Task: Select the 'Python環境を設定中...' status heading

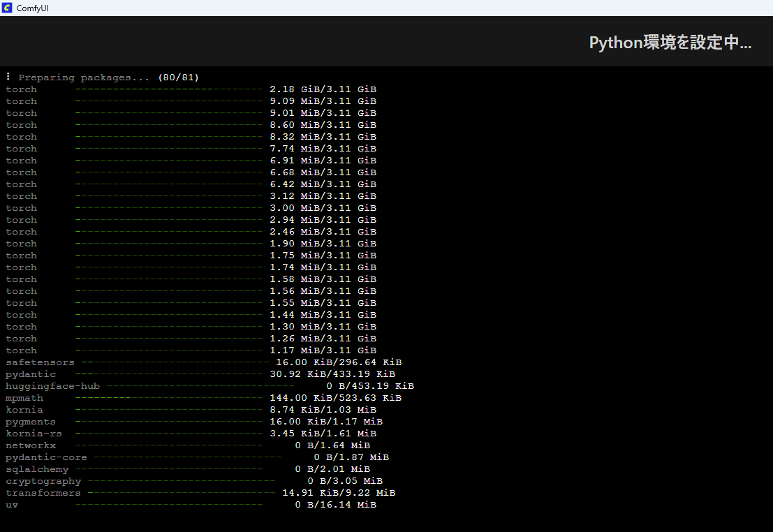Action: pyautogui.click(x=670, y=43)
